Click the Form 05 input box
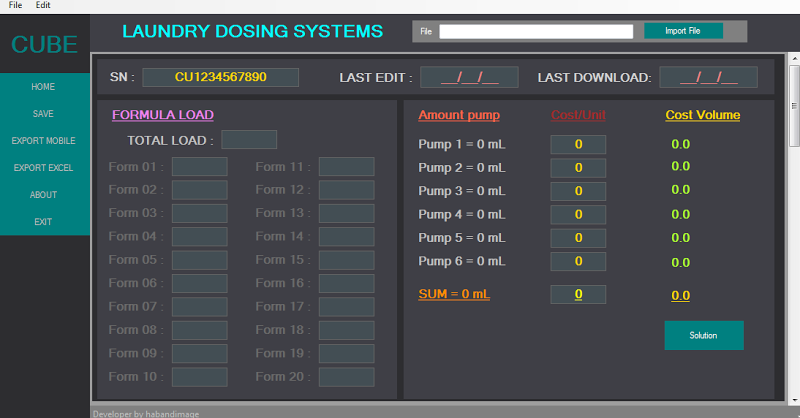Image resolution: width=800 pixels, height=418 pixels. pyautogui.click(x=199, y=260)
